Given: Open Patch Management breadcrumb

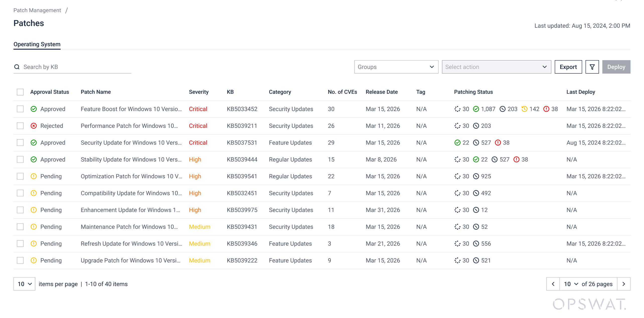Looking at the screenshot, I should (x=37, y=10).
